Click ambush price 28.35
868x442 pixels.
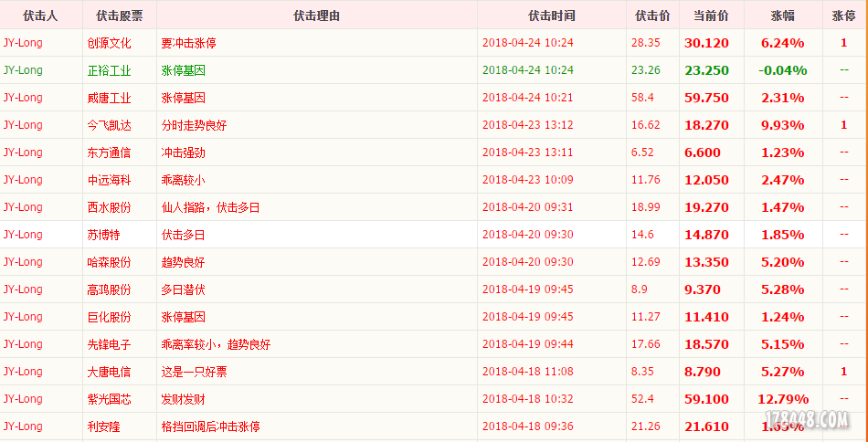pyautogui.click(x=645, y=43)
